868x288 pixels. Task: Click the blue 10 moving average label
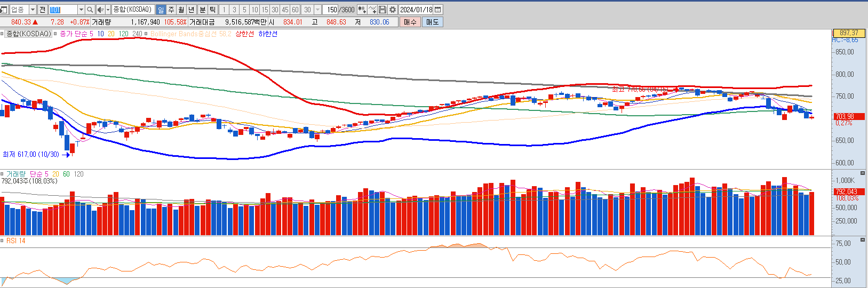(100, 34)
